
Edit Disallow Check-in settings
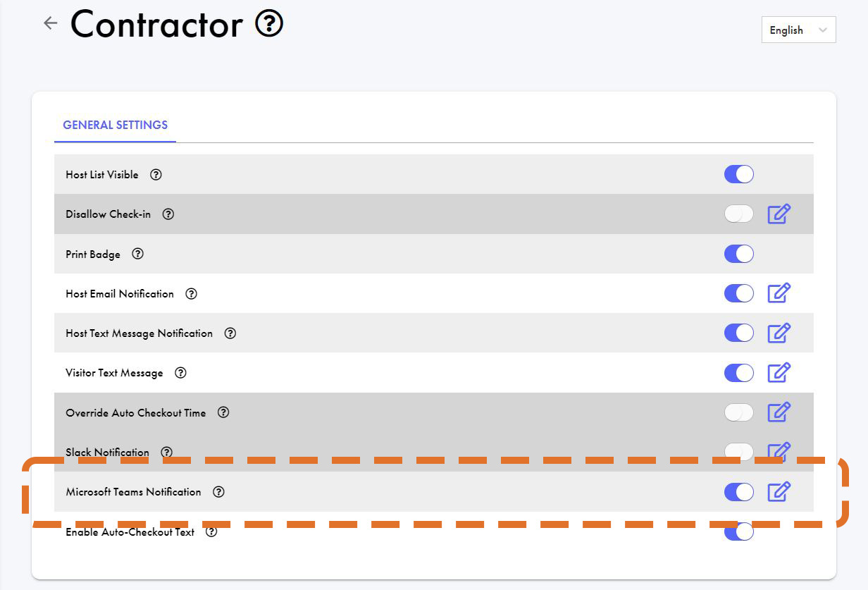(779, 214)
